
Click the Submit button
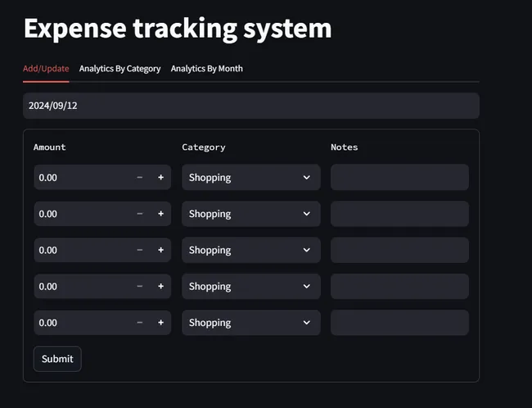click(x=57, y=359)
